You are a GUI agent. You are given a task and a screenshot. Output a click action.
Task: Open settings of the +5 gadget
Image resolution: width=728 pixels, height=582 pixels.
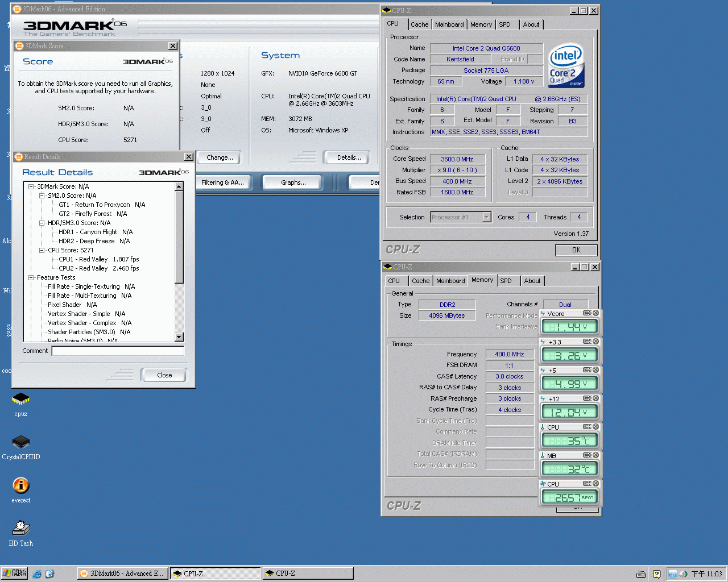point(587,370)
